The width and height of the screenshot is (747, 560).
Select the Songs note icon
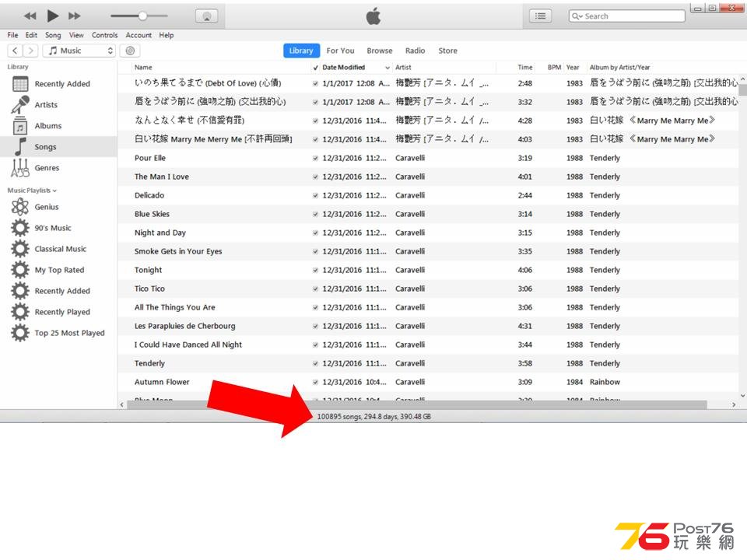point(20,147)
